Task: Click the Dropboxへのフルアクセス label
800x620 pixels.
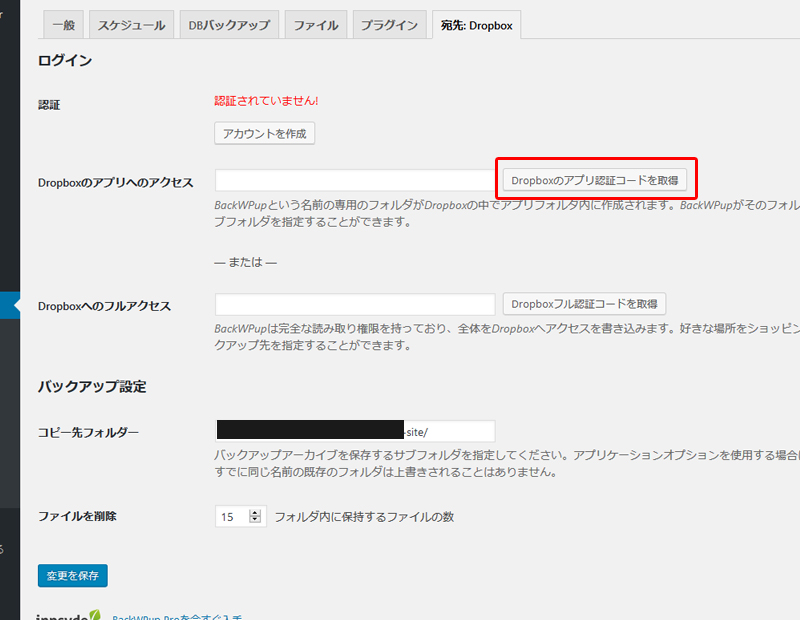Action: tap(104, 306)
